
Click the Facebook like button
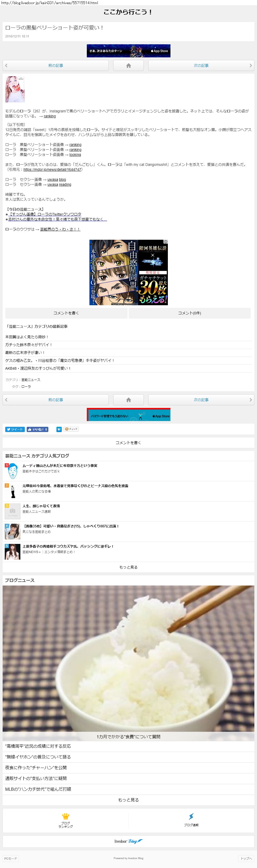37,429
